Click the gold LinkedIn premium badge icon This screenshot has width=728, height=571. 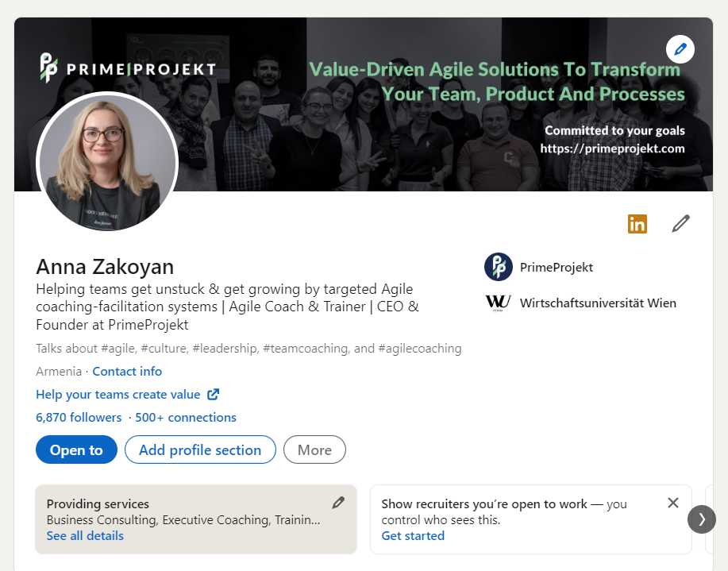pos(637,224)
